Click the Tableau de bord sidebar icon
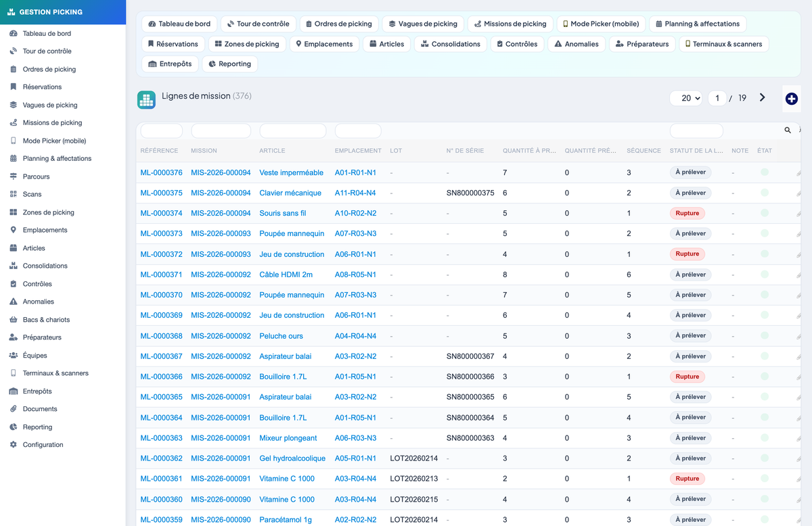 [x=14, y=33]
